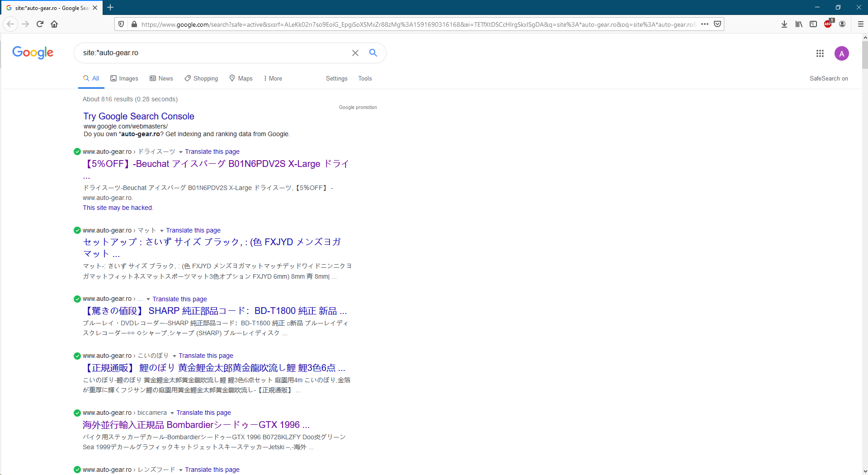The width and height of the screenshot is (868, 475).
Task: Open the 【正規通販】鯉のぼり result link
Action: (x=214, y=368)
